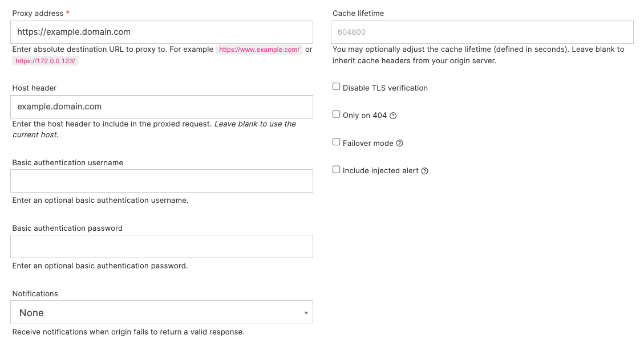644x351 pixels.
Task: Click the help icon next to Only on 404
Action: click(x=393, y=116)
